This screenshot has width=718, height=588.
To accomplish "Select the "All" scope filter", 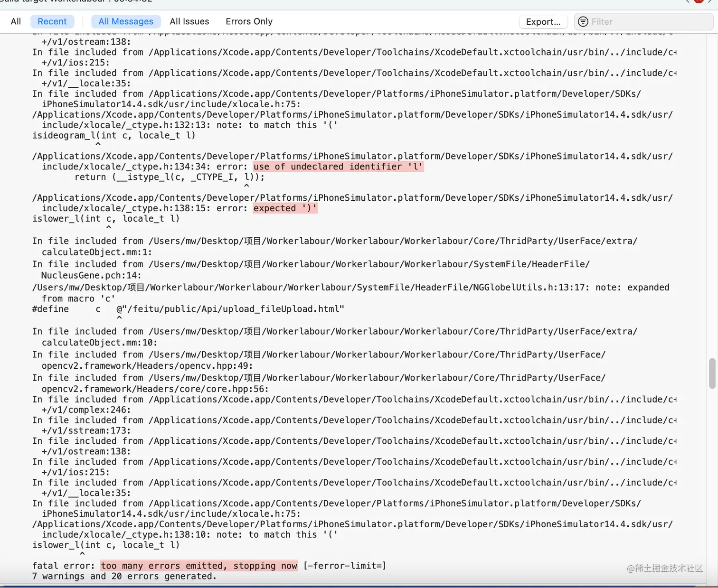I will pyautogui.click(x=16, y=21).
